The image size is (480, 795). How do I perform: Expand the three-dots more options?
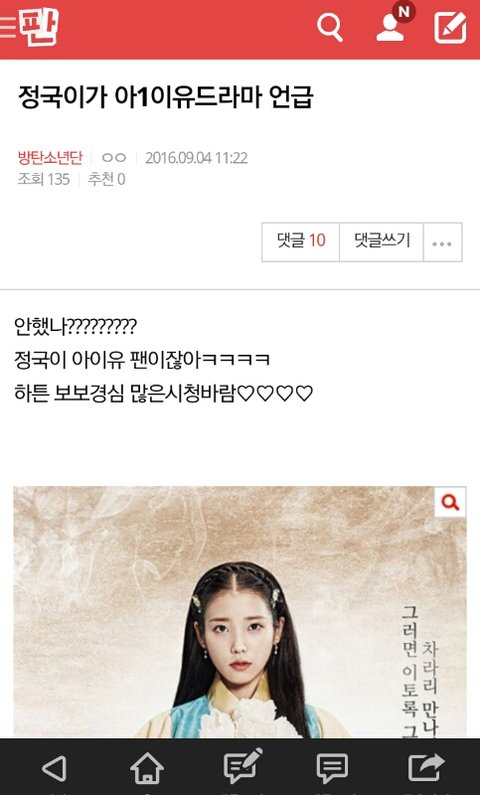tap(442, 243)
